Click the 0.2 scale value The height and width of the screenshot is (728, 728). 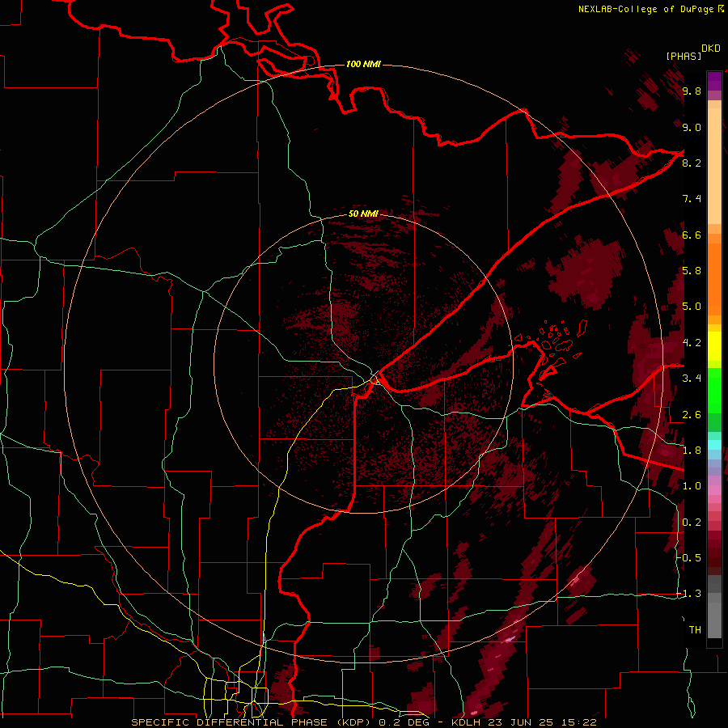click(x=692, y=523)
